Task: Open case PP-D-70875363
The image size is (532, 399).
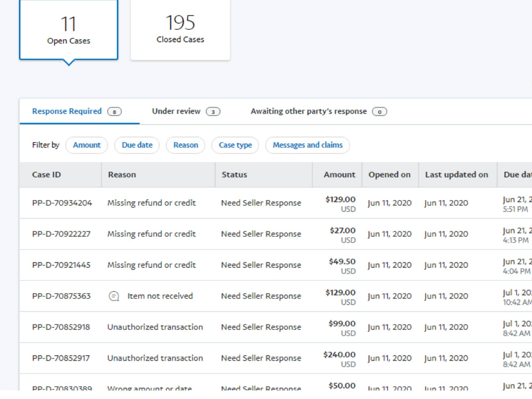Action: click(61, 296)
